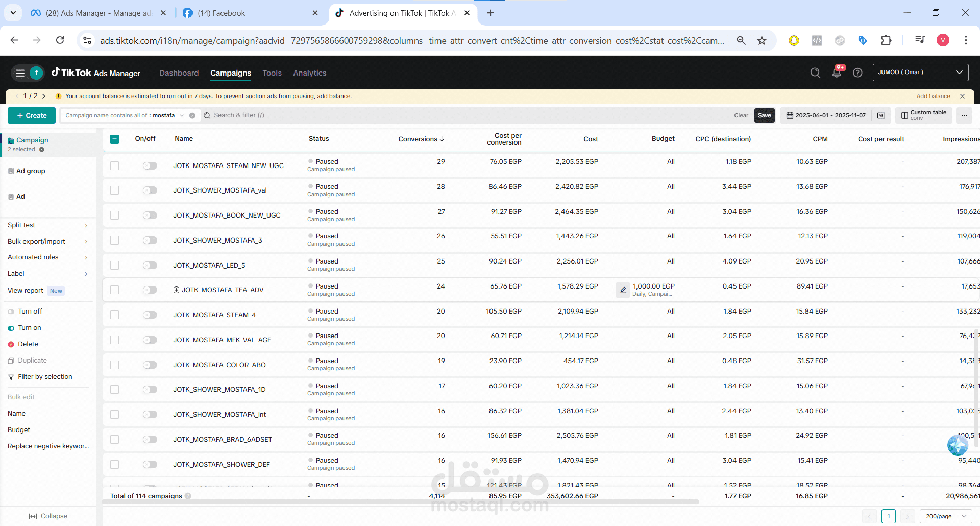Click the TikTok Ads Manager logo
The image size is (980, 526).
[x=96, y=73]
